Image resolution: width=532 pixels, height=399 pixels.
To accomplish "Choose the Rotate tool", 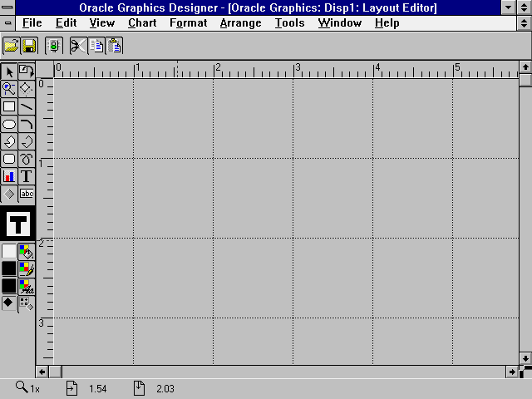I will [x=27, y=71].
